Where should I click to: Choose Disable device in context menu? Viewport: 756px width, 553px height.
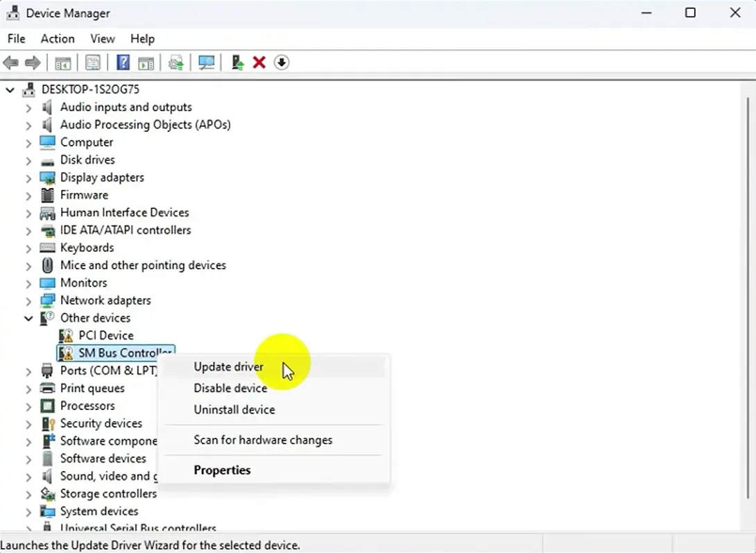(x=230, y=388)
